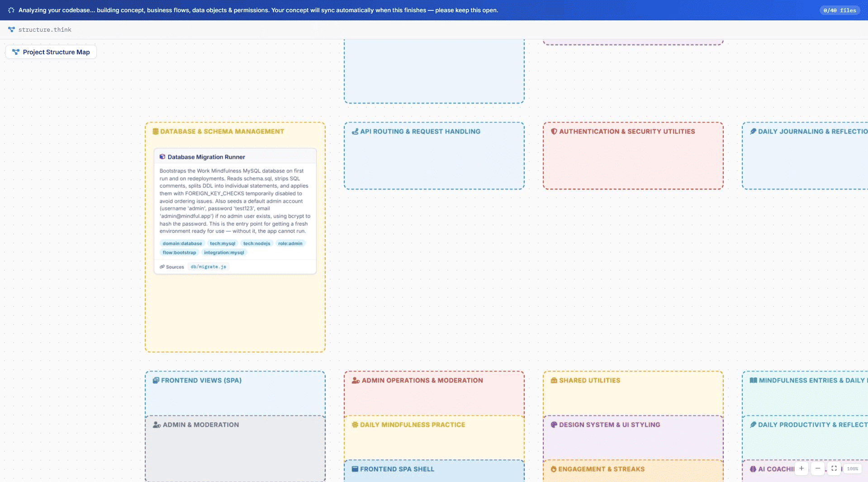Screen dimensions: 868x482
Task: Select the Daily Mindfulness Practice group header
Action: pyautogui.click(x=413, y=425)
